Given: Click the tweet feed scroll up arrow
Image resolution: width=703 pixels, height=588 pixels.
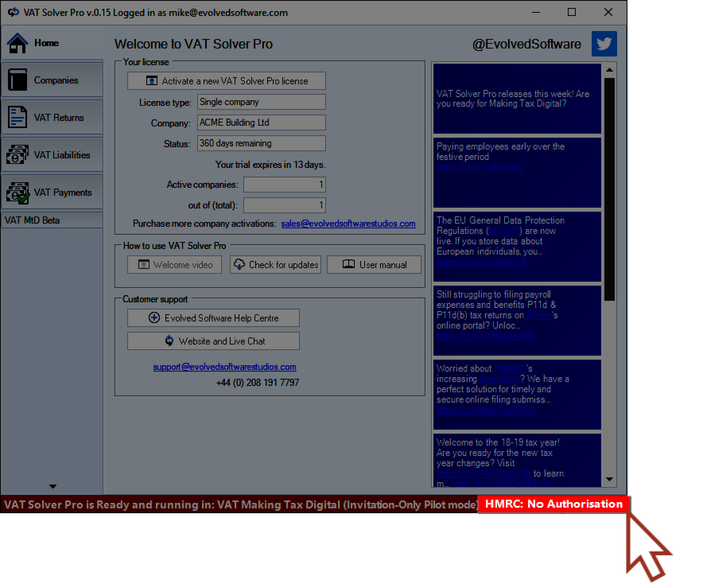Looking at the screenshot, I should 610,70.
